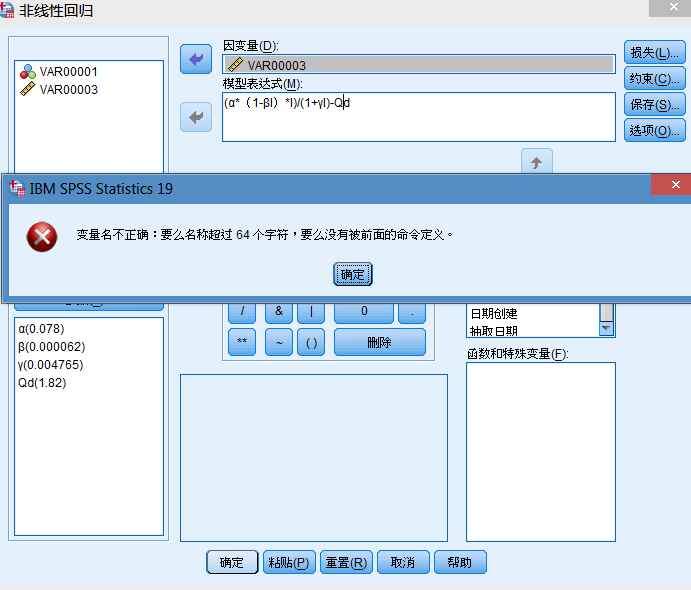Screen dimensions: 691x590
Task: Select parameter α(0.078)
Action: pyautogui.click(x=41, y=329)
